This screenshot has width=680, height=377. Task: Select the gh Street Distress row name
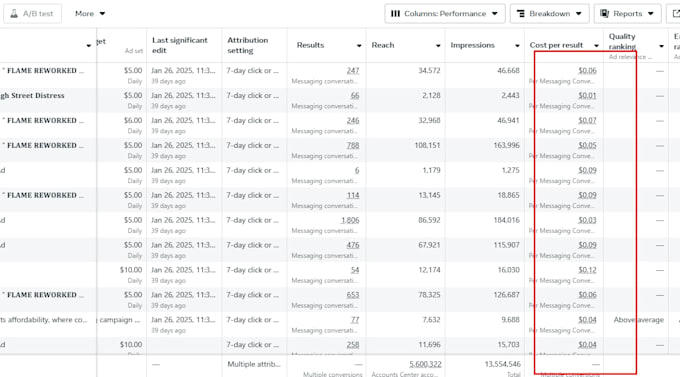(x=32, y=95)
